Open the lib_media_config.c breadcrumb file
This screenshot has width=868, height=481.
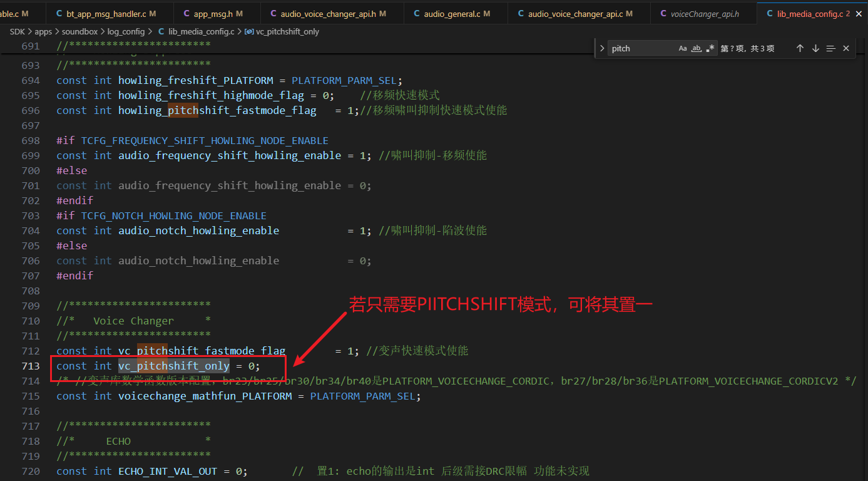coord(197,31)
